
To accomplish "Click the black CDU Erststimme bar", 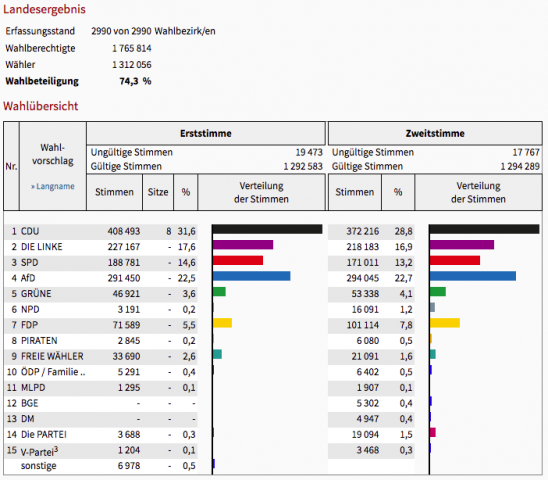I will [x=267, y=229].
